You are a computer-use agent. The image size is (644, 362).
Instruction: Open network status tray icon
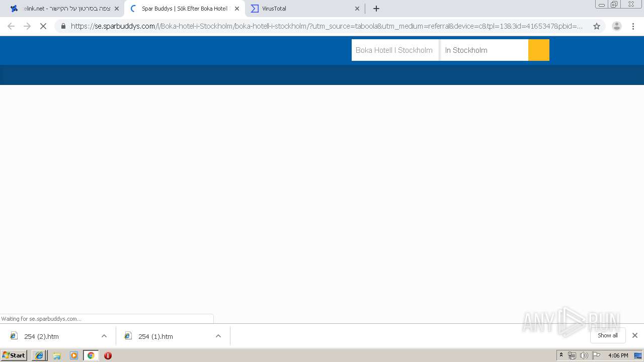point(572,355)
